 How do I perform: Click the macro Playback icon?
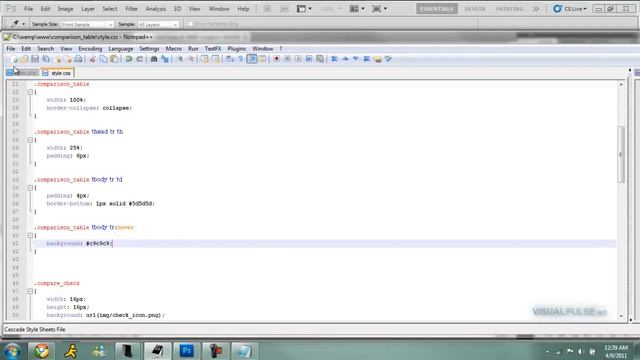298,59
